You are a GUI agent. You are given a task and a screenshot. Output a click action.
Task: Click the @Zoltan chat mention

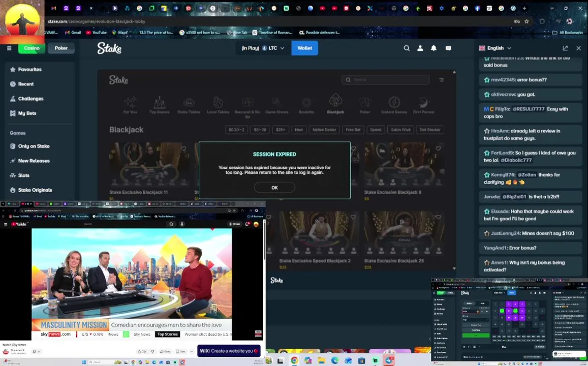(x=527, y=175)
